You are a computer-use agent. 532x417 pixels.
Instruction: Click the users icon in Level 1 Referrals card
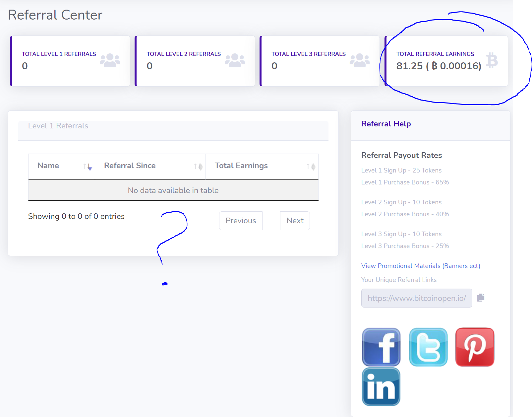(x=110, y=60)
